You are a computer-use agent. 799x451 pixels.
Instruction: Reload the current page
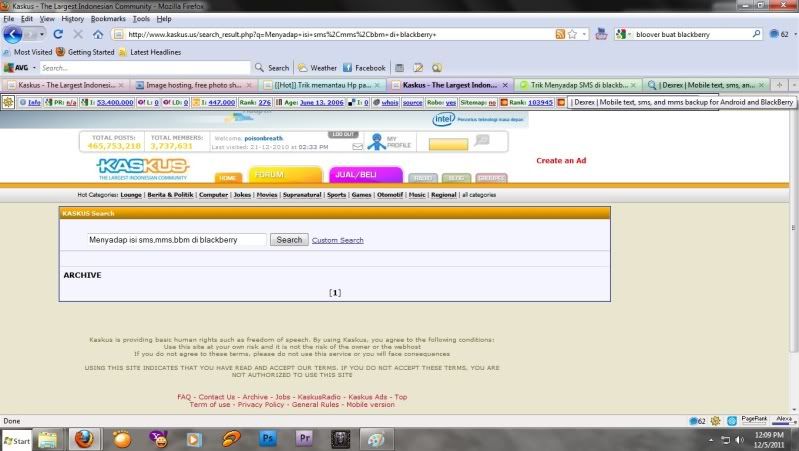click(x=58, y=34)
